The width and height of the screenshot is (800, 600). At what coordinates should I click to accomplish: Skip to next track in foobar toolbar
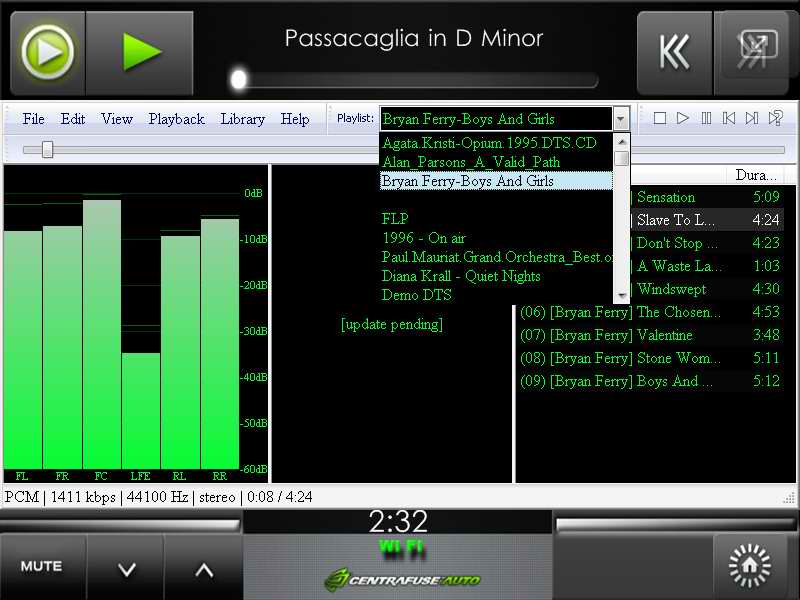tap(752, 118)
